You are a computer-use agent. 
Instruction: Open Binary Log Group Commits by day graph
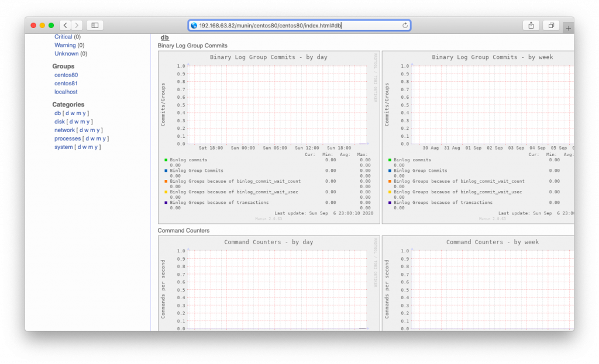(268, 137)
